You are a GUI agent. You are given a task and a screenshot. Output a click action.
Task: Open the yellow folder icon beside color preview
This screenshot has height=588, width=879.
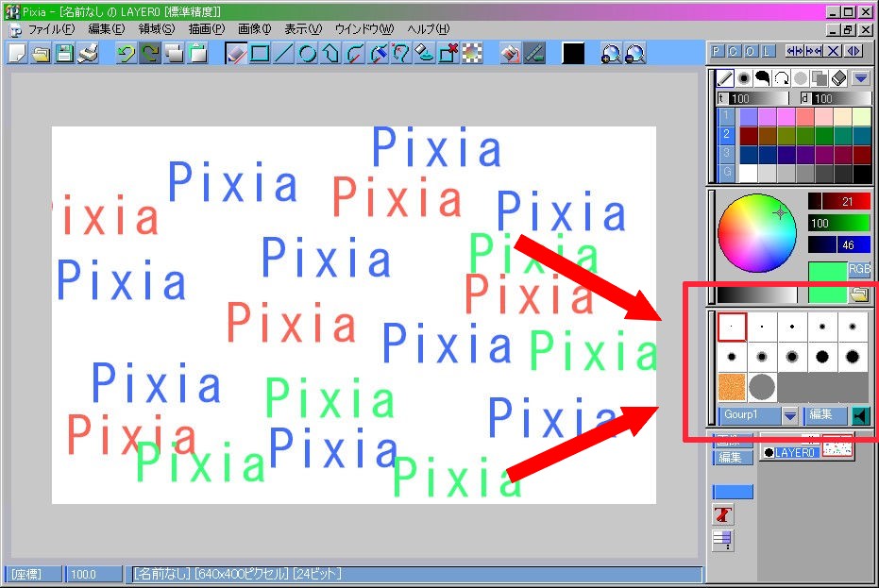(859, 294)
